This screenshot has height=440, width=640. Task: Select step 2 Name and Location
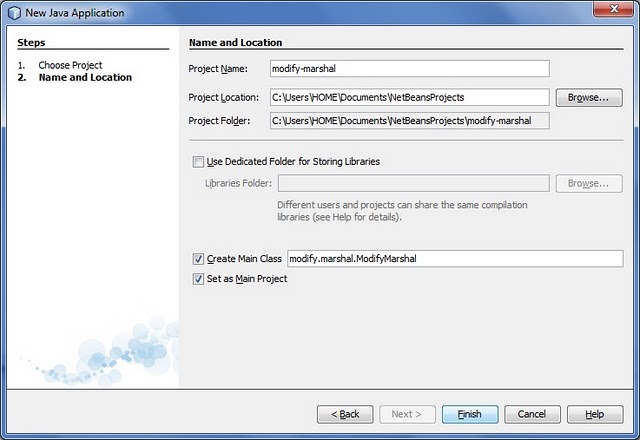point(85,78)
